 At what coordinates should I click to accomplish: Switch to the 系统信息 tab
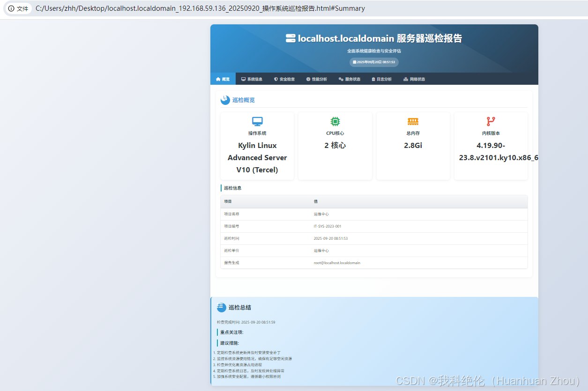(x=252, y=79)
